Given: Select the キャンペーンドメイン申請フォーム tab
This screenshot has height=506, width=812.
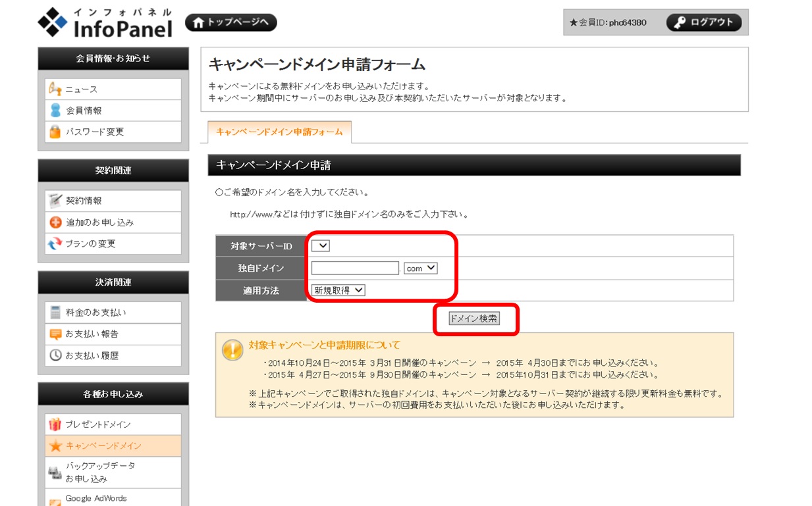Looking at the screenshot, I should pos(279,132).
